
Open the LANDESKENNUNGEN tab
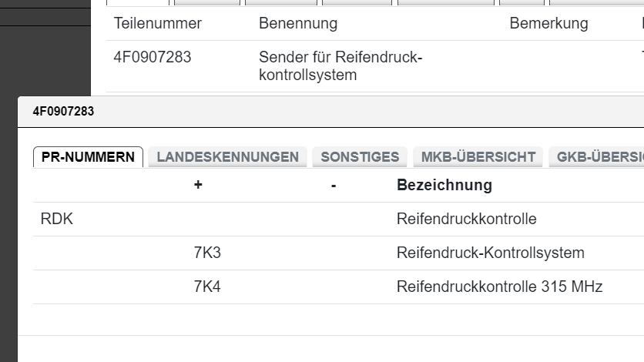click(227, 157)
